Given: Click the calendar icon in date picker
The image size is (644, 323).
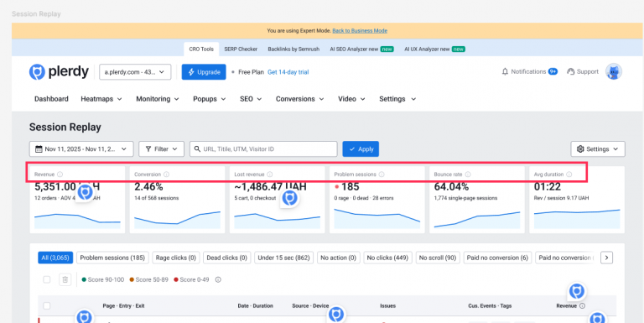Looking at the screenshot, I should point(39,148).
